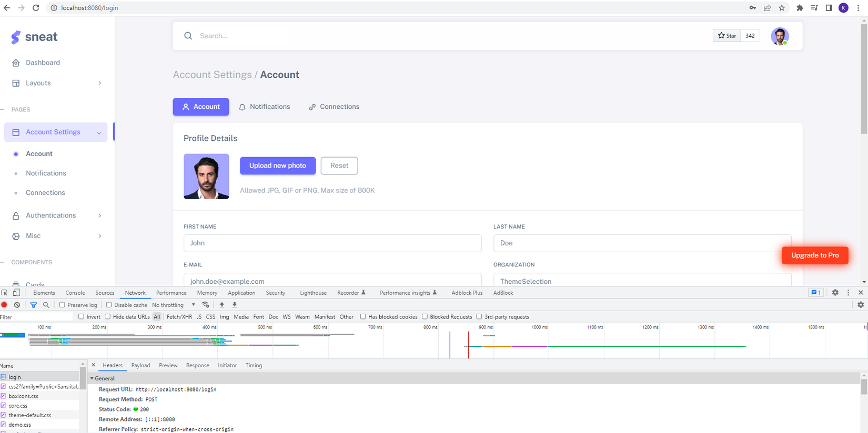The width and height of the screenshot is (868, 433).
Task: Click the First Name input field
Action: point(332,243)
